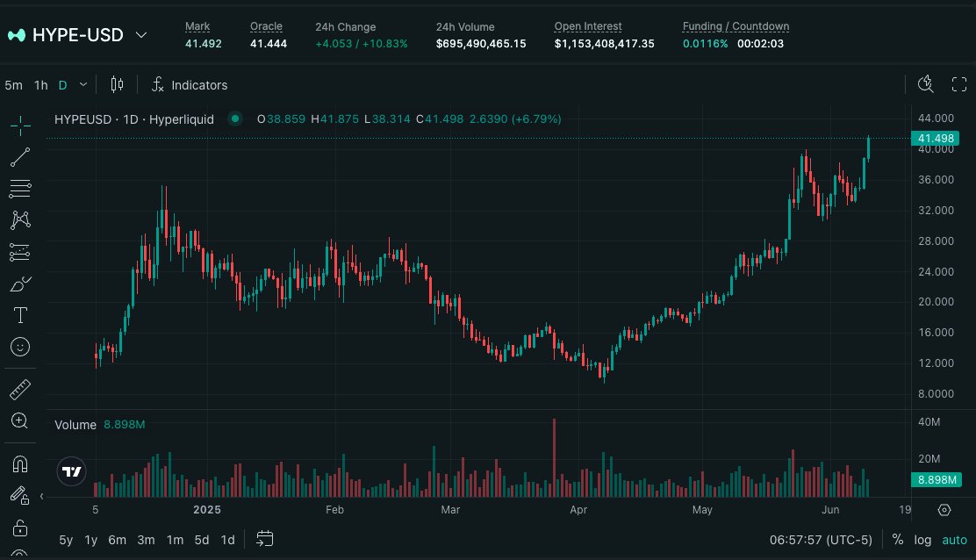This screenshot has height=560, width=976.
Task: Click the 24h Volume value $695,490,465.15
Action: tap(481, 44)
